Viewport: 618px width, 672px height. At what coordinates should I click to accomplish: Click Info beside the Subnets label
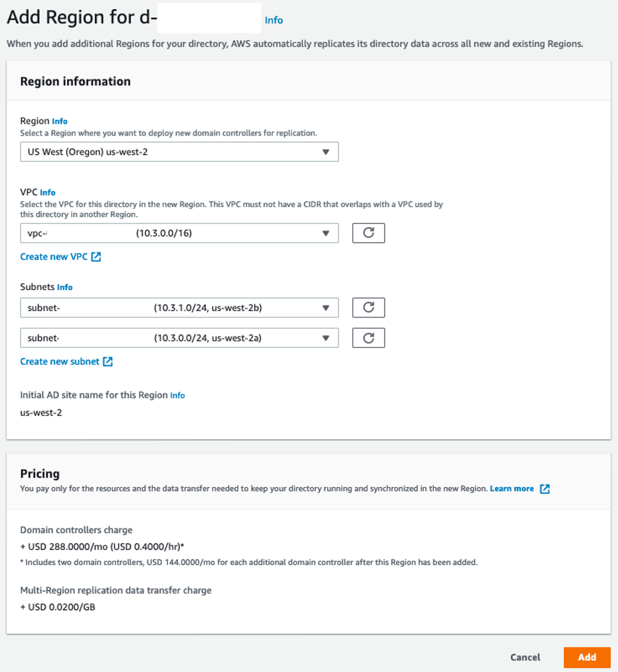click(65, 287)
